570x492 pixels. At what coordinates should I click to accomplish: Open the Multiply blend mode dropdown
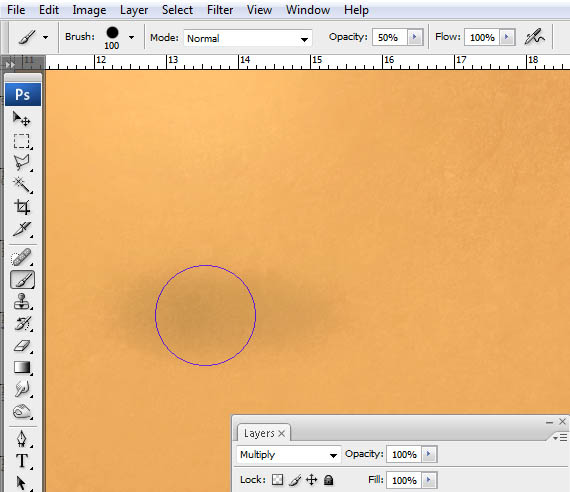(x=289, y=455)
